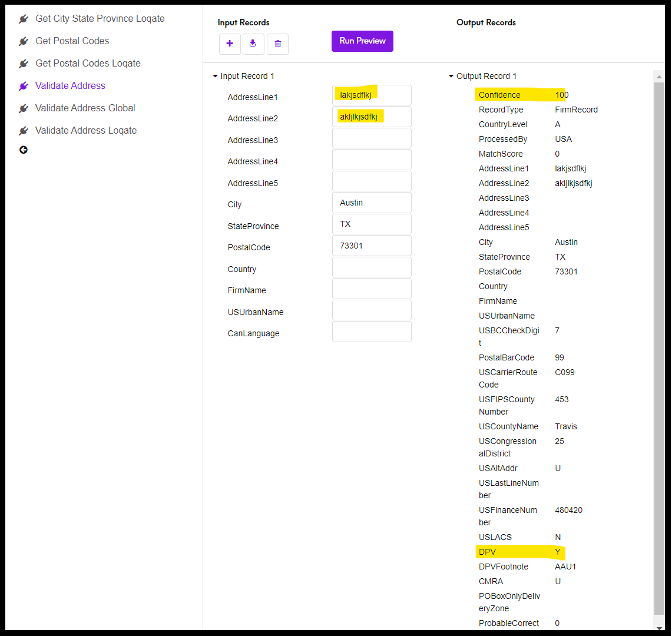Add a new input record with the plus icon
This screenshot has height=636, width=672.
click(x=230, y=44)
